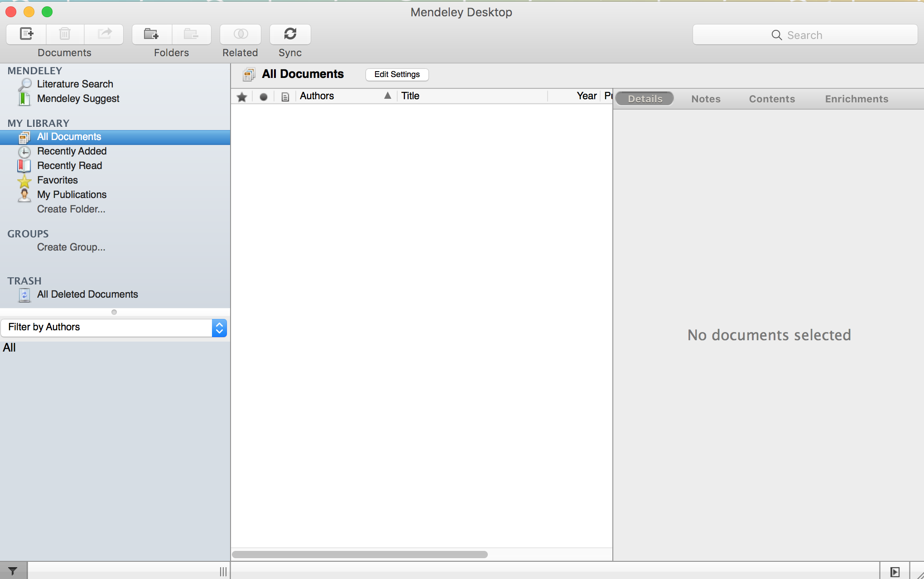
Task: Select 'All' in the author filter list
Action: [x=10, y=348]
